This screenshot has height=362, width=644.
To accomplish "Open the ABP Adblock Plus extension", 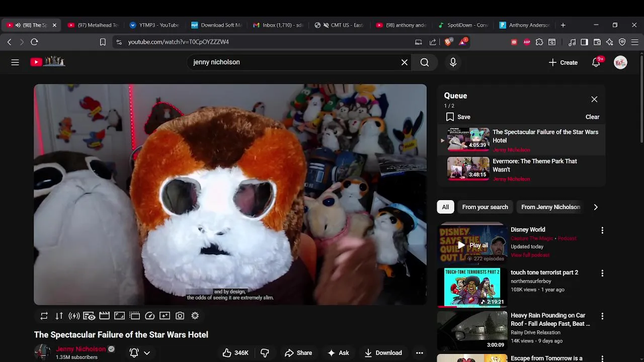I will (527, 42).
